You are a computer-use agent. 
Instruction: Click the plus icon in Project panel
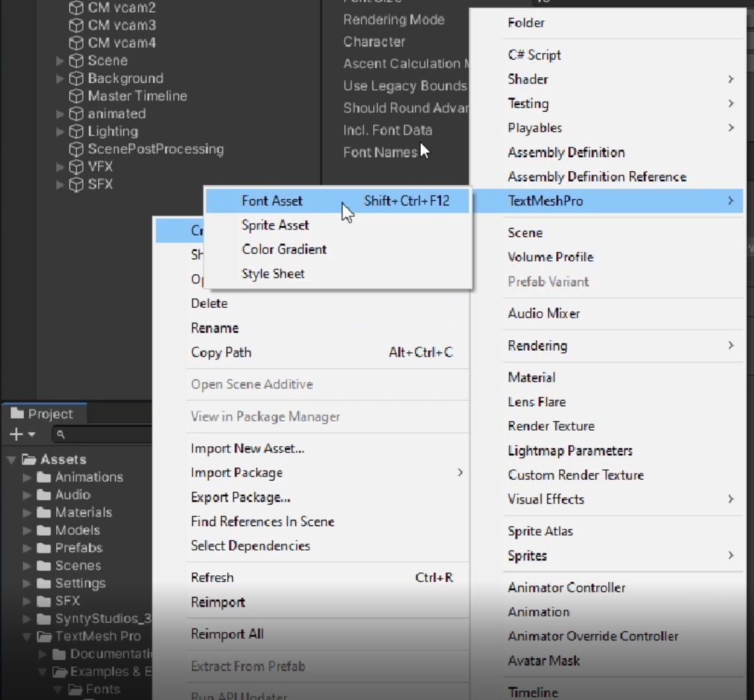coord(16,435)
